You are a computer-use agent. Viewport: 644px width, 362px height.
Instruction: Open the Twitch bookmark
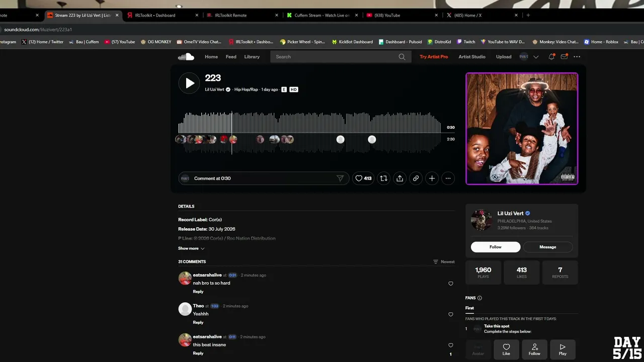tap(465, 42)
